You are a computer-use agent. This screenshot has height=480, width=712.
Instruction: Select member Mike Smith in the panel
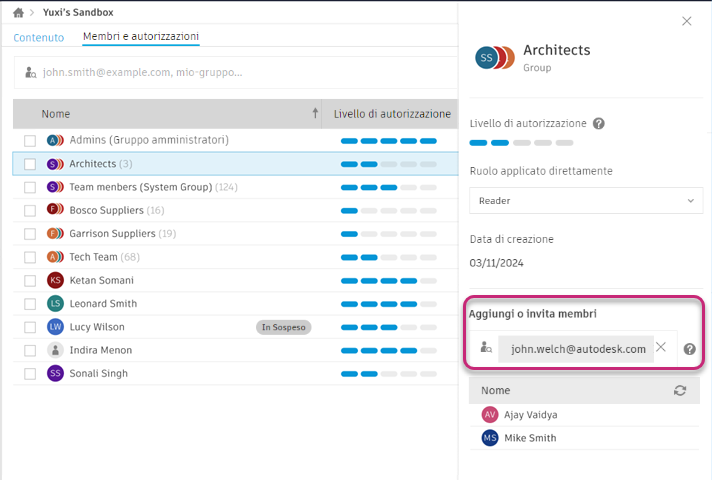530,438
